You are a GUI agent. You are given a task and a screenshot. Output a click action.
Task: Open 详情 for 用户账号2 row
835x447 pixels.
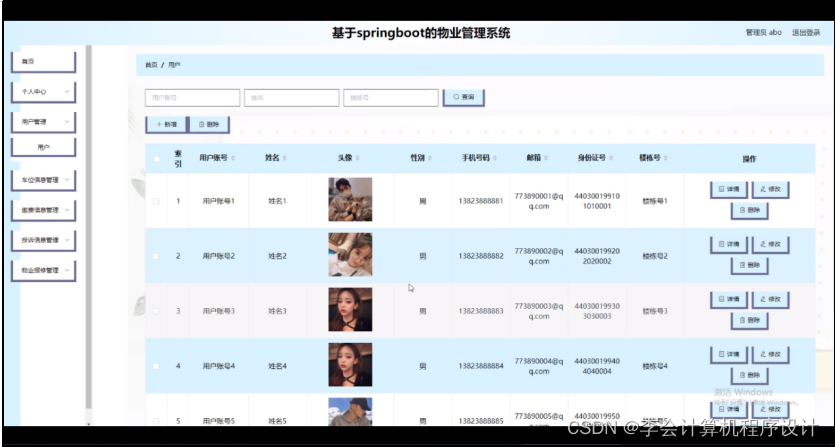click(x=728, y=245)
